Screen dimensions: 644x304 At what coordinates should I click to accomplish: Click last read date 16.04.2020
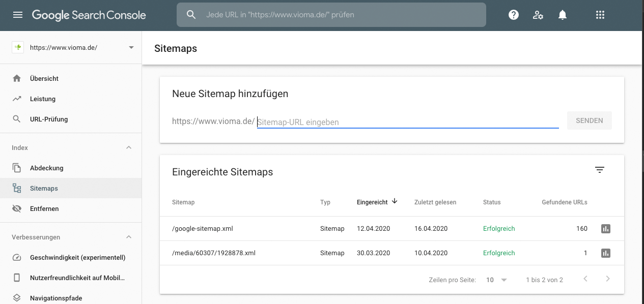click(431, 229)
